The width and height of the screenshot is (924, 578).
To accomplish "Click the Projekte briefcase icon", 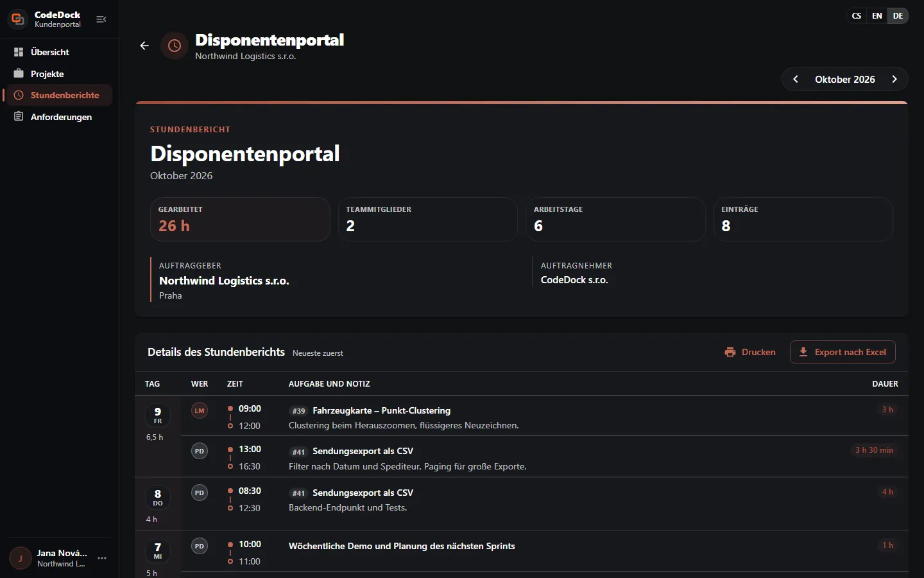I will click(19, 74).
